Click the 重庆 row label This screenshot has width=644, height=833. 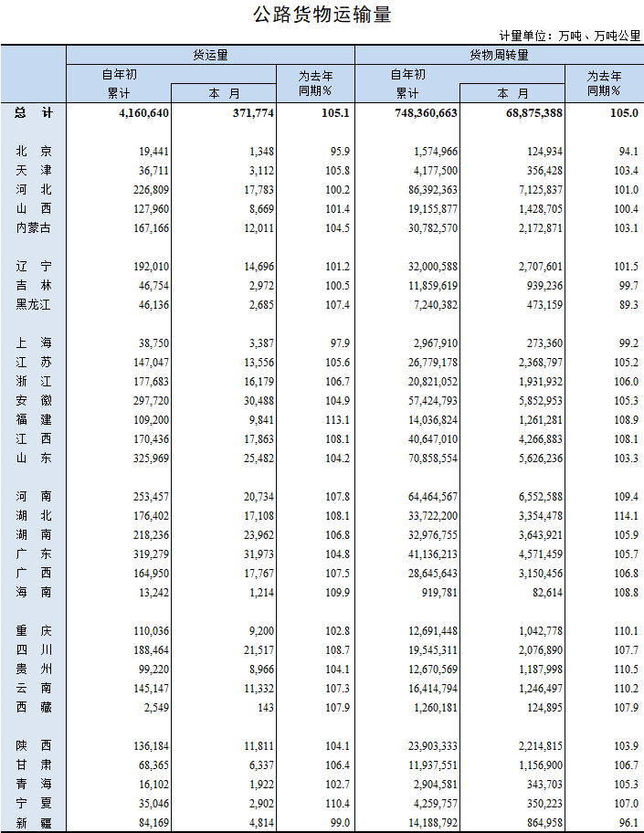click(34, 630)
